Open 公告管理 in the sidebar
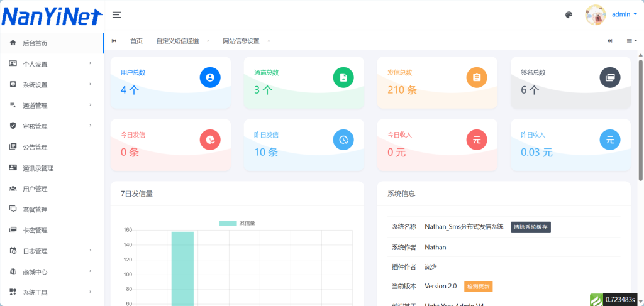This screenshot has height=306, width=644. coord(52,147)
